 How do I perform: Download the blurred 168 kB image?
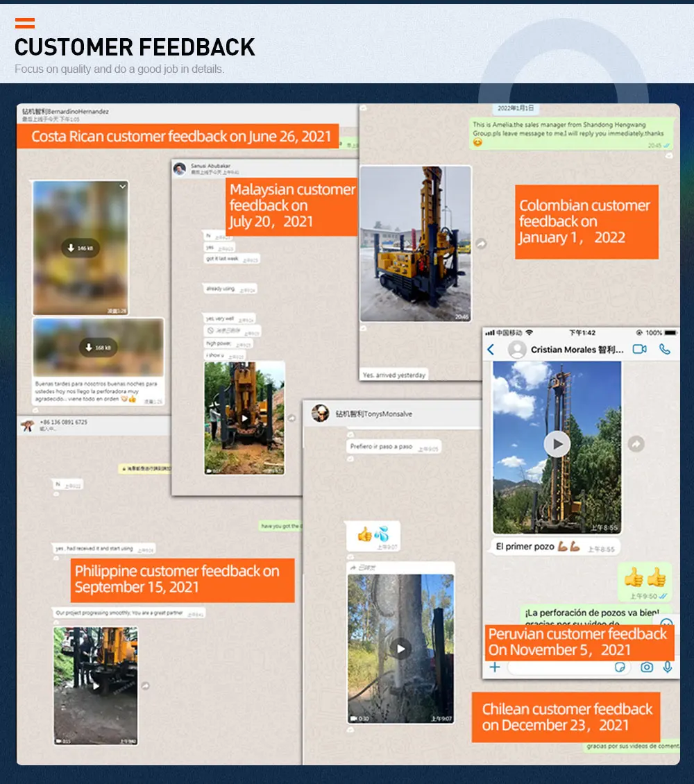pos(98,348)
